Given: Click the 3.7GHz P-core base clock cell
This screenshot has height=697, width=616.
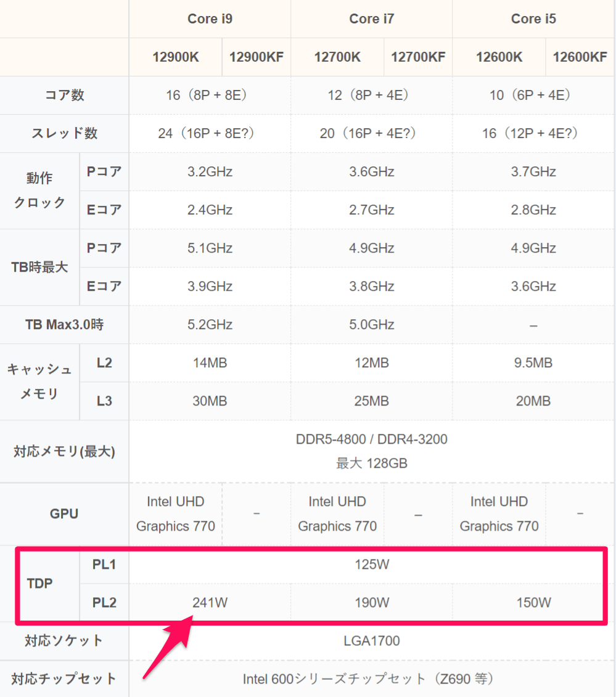Looking at the screenshot, I should (x=533, y=171).
